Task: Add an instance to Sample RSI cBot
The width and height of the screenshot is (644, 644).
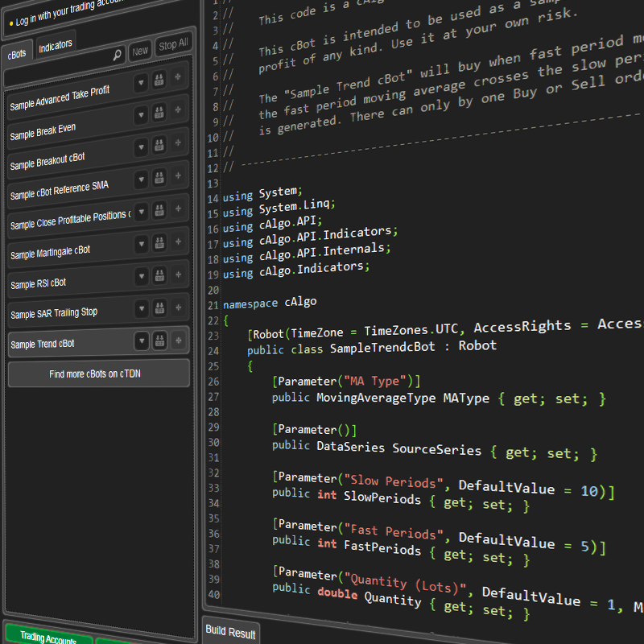Action: coord(177,275)
